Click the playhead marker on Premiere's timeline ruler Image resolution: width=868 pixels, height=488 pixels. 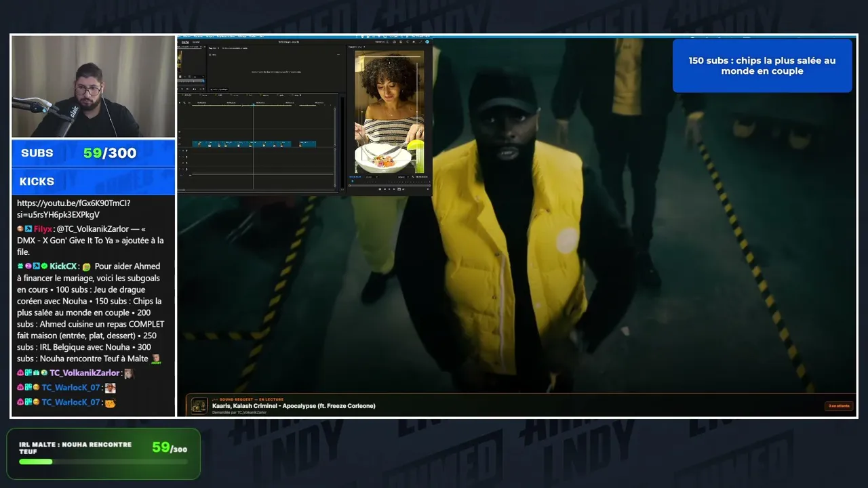(x=254, y=104)
